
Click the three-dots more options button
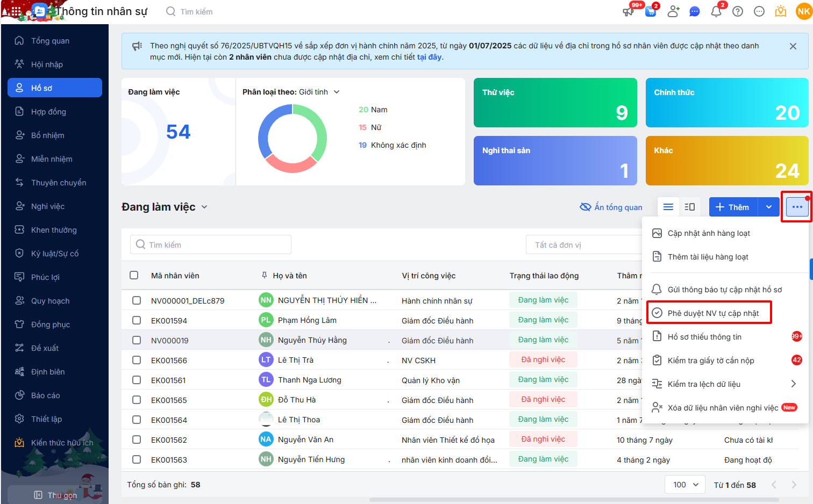coord(797,207)
